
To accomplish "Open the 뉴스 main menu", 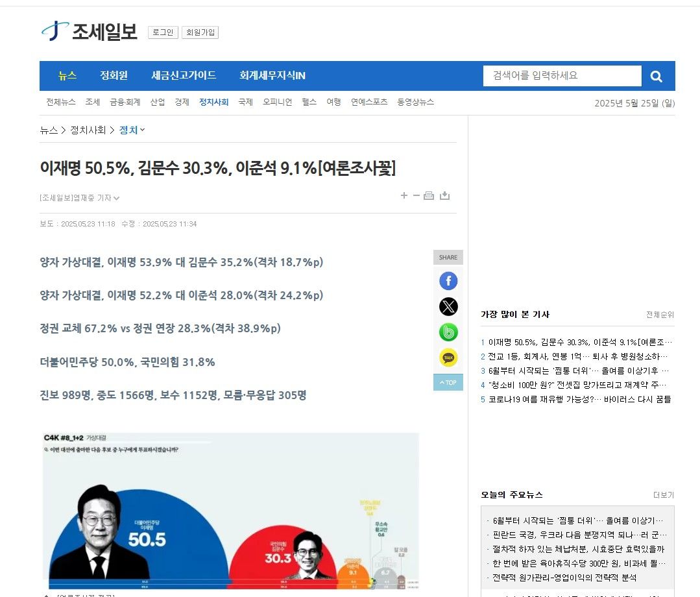I will point(67,75).
